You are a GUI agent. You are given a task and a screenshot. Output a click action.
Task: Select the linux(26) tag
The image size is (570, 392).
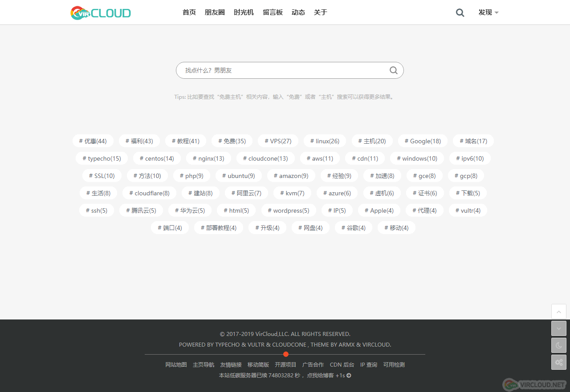point(325,141)
